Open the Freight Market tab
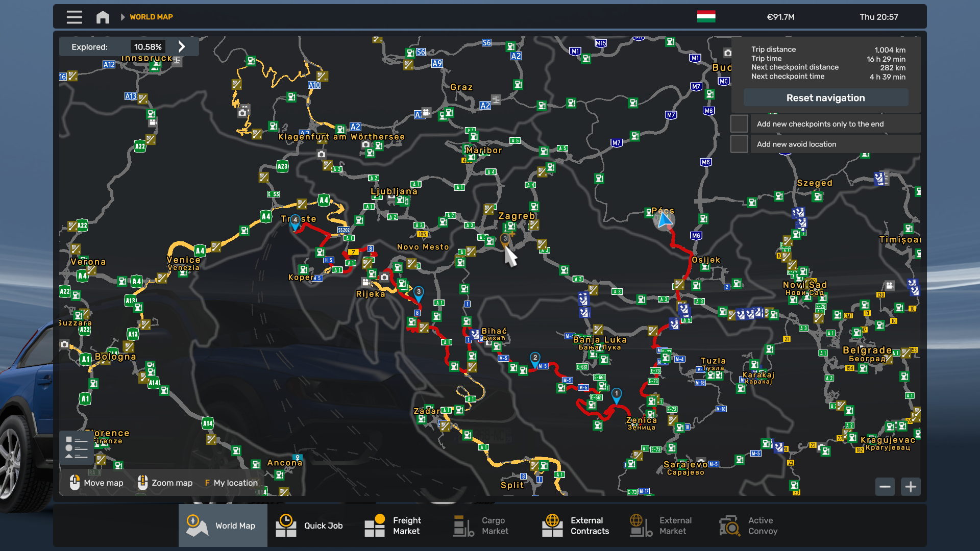This screenshot has height=551, width=980. coord(394,525)
